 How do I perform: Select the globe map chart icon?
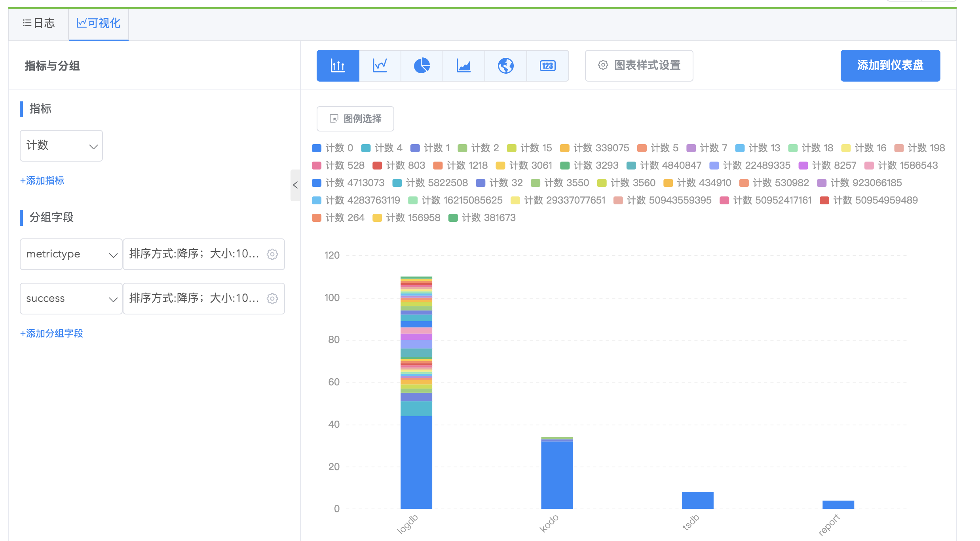506,66
